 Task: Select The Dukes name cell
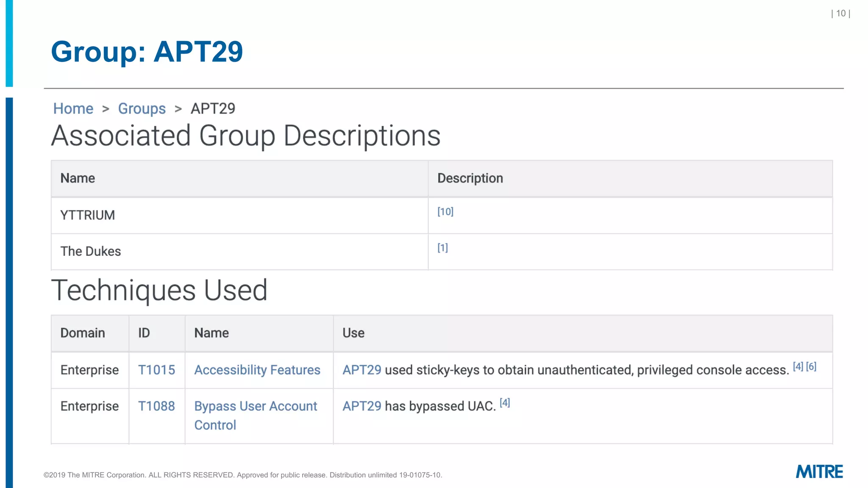pos(239,252)
